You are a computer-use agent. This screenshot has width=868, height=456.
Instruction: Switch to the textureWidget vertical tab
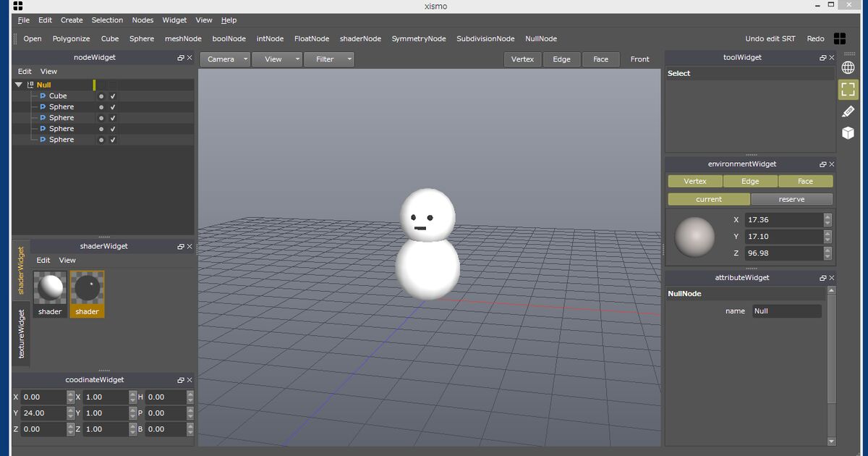pyautogui.click(x=21, y=334)
